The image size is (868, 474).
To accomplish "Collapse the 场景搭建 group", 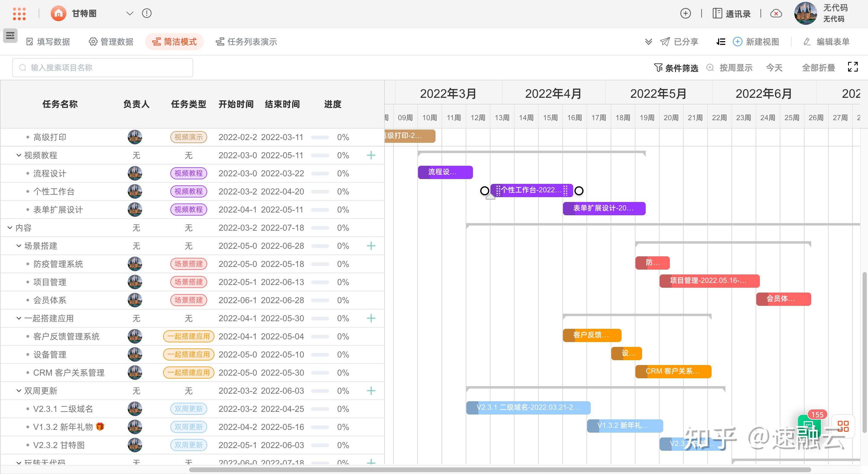I will click(19, 246).
